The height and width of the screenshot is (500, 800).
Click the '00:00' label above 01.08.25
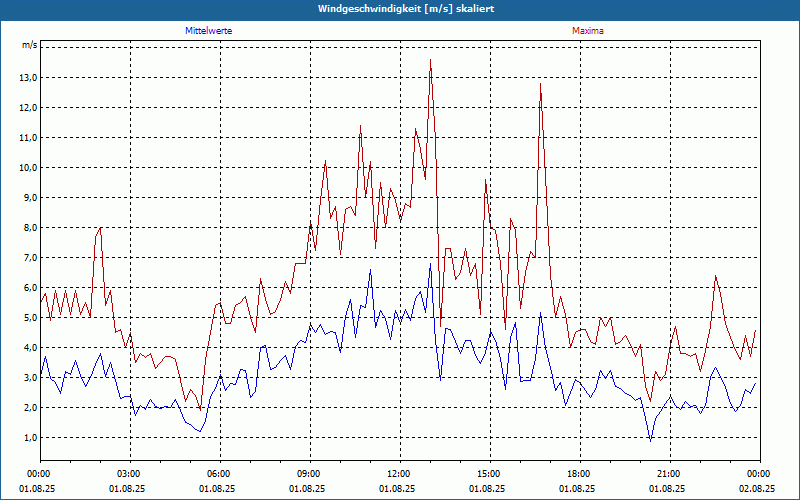pyautogui.click(x=40, y=474)
